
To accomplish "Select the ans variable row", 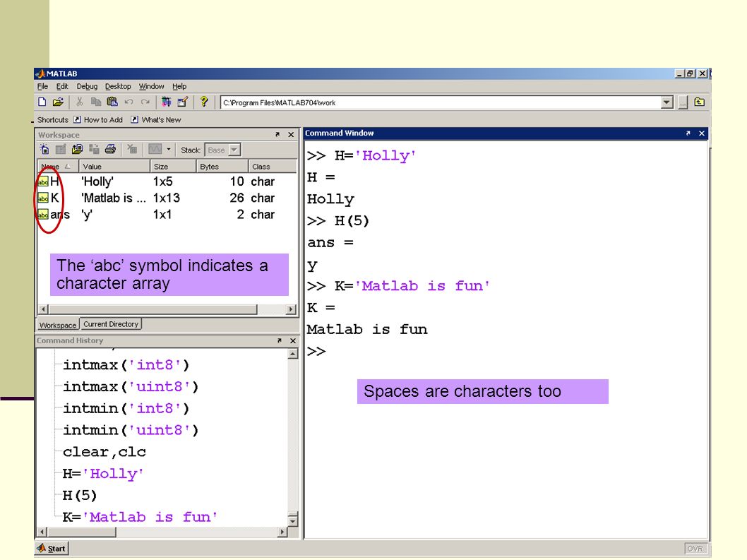I will (x=167, y=215).
